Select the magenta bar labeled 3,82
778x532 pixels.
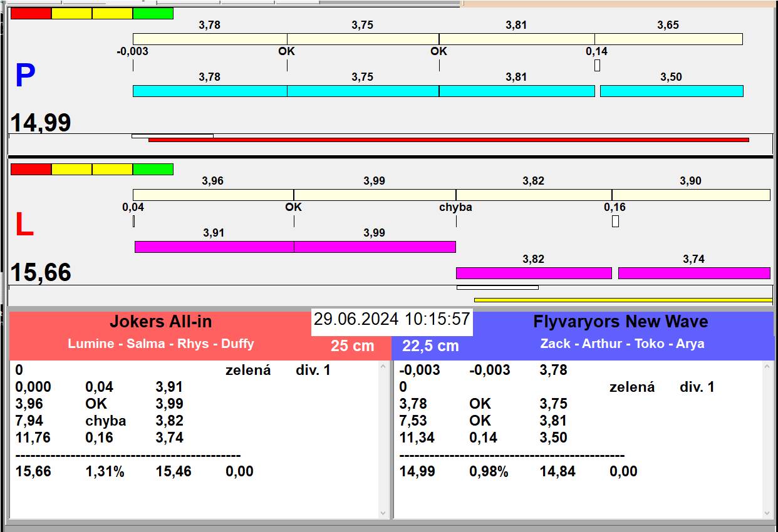(x=534, y=273)
